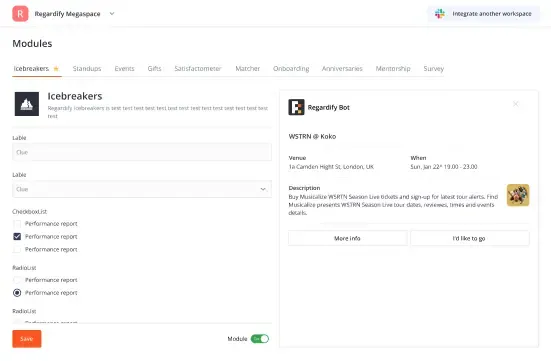Screen dimensions: 551x361
Task: Open the Anniversaries tab
Action: point(342,69)
